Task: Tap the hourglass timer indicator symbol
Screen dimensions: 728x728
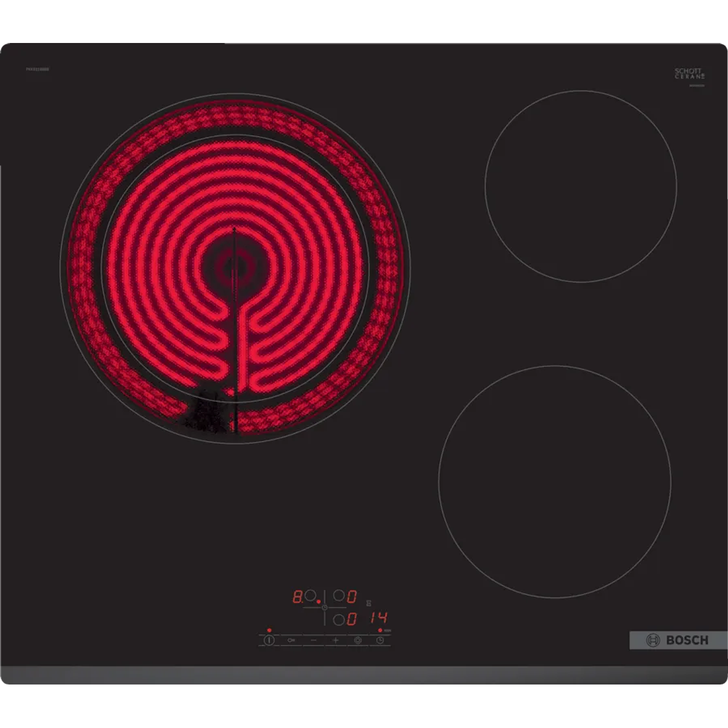Action: click(369, 603)
